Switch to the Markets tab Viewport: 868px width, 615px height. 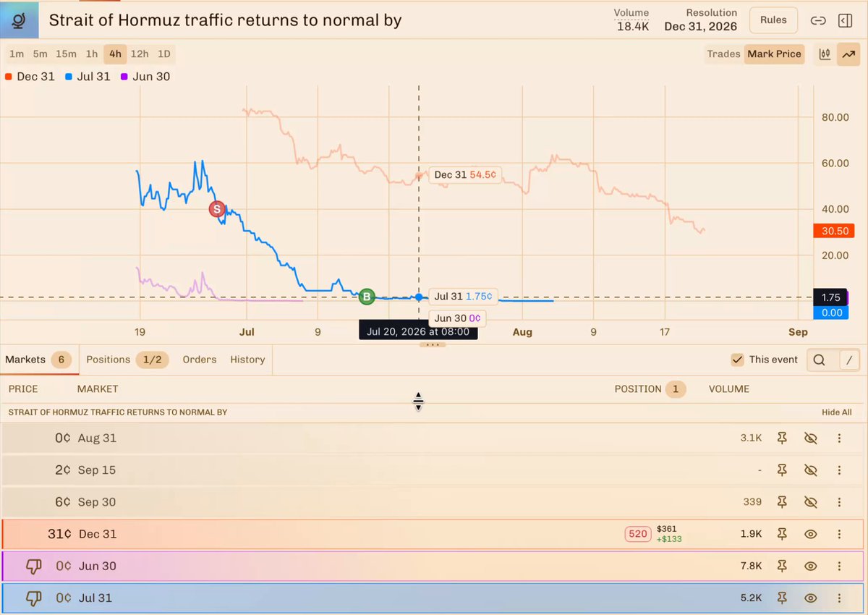39,360
